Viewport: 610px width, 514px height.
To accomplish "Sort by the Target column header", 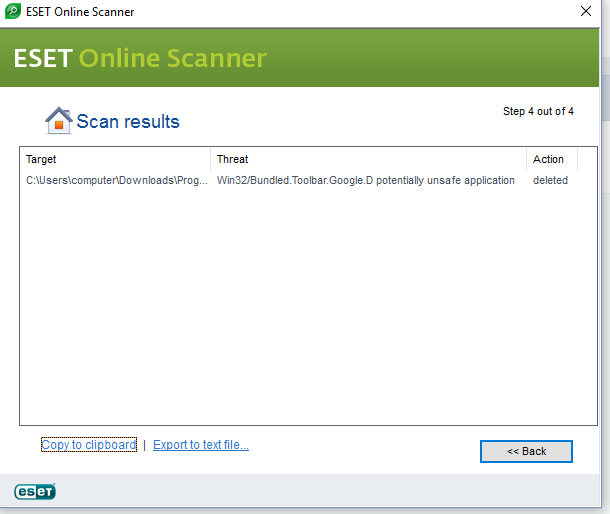I will 115,159.
